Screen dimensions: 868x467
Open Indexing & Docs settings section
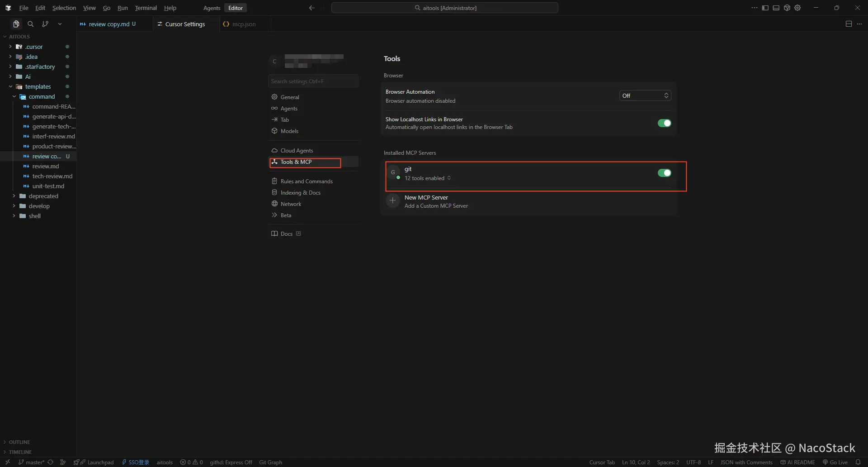(313, 192)
